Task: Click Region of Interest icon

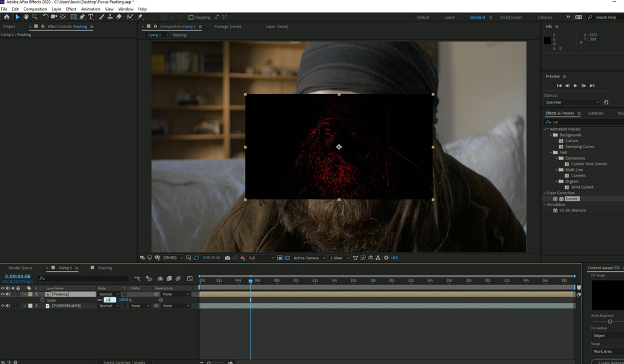Action: click(280, 258)
